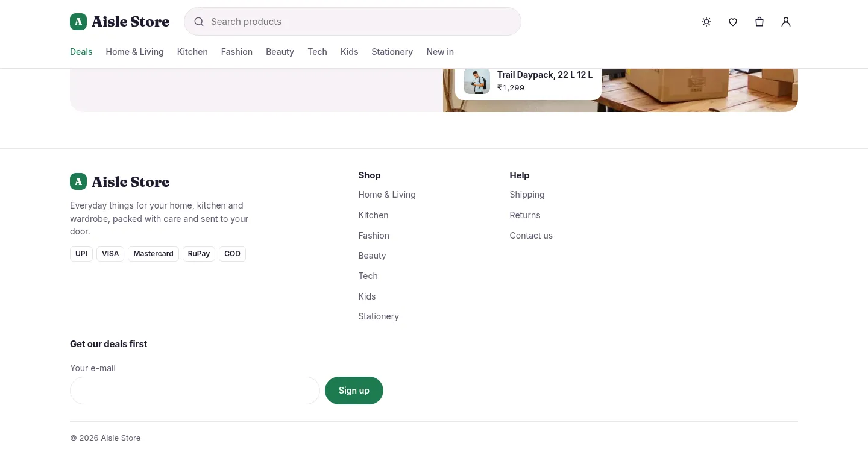
Task: Click the Get our deals first heading
Action: (x=108, y=344)
